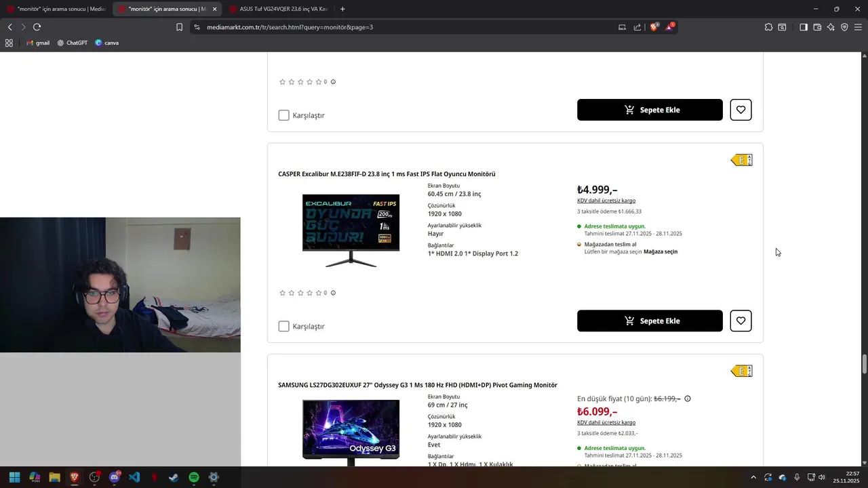Open the Brave Wallet icon
The height and width of the screenshot is (488, 868).
pyautogui.click(x=817, y=27)
